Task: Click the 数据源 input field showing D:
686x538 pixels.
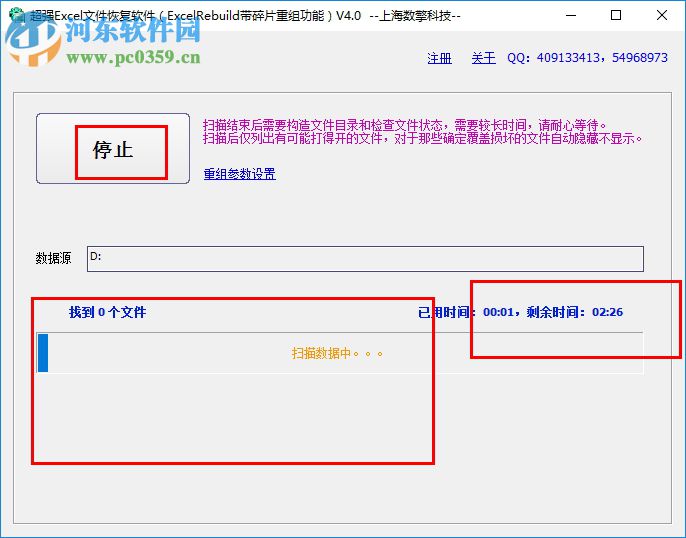Action: [x=365, y=259]
